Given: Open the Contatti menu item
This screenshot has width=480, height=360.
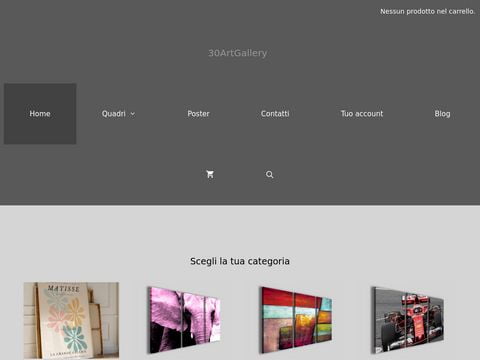Looking at the screenshot, I should click(x=275, y=114).
